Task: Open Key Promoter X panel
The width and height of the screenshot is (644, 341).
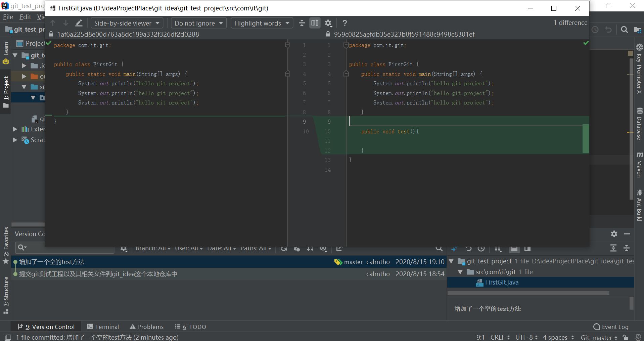Action: pos(639,69)
